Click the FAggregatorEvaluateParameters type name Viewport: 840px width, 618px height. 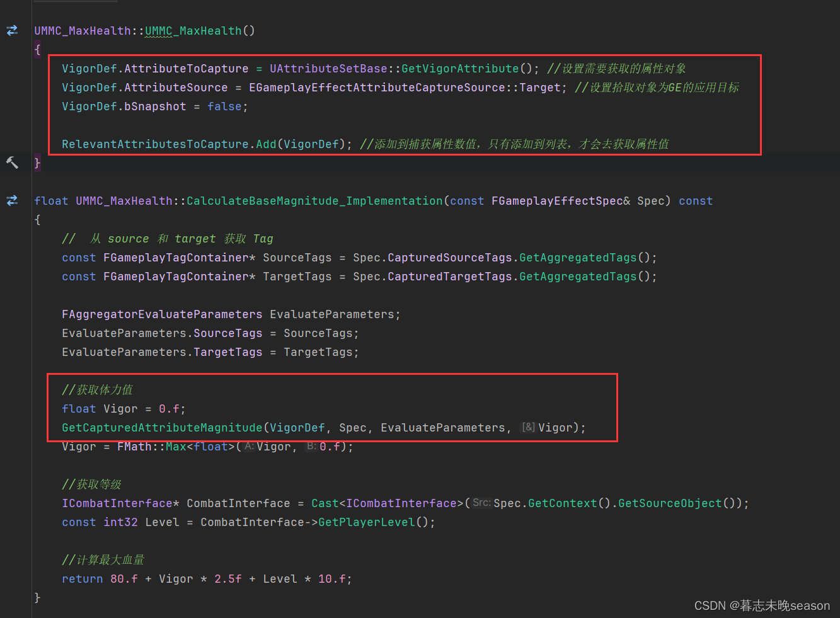[x=161, y=314]
